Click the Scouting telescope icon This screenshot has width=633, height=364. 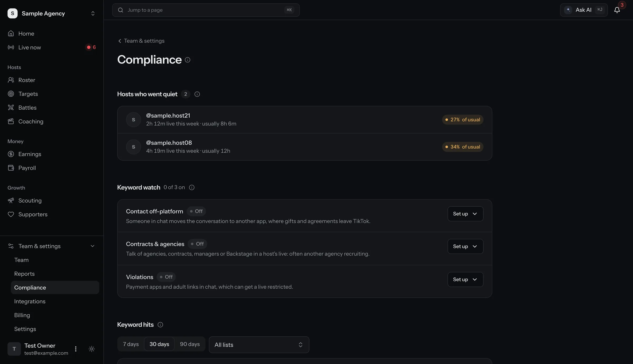point(11,201)
